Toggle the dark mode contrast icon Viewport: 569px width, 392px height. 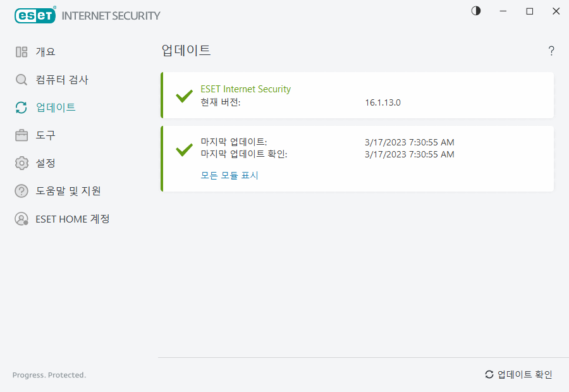[475, 11]
